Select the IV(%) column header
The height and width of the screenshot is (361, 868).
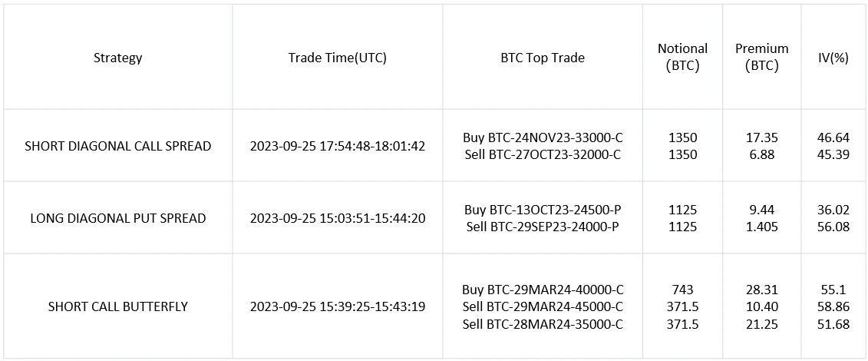tap(834, 58)
